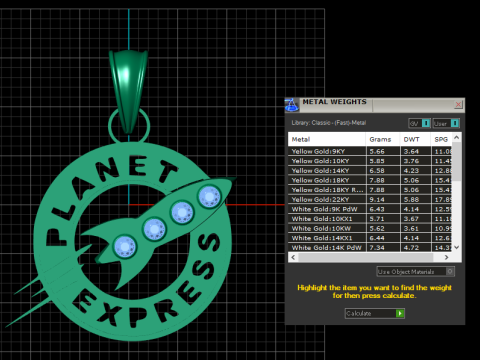This screenshot has height=360, width=480.
Task: Click the 9.14 grams cell
Action: pos(383,200)
